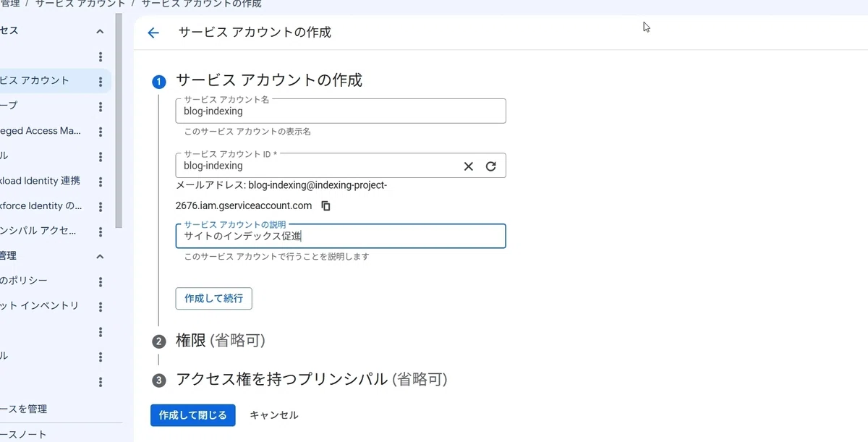
Task: Click the サービス アカウントの説明 field
Action: click(x=340, y=237)
